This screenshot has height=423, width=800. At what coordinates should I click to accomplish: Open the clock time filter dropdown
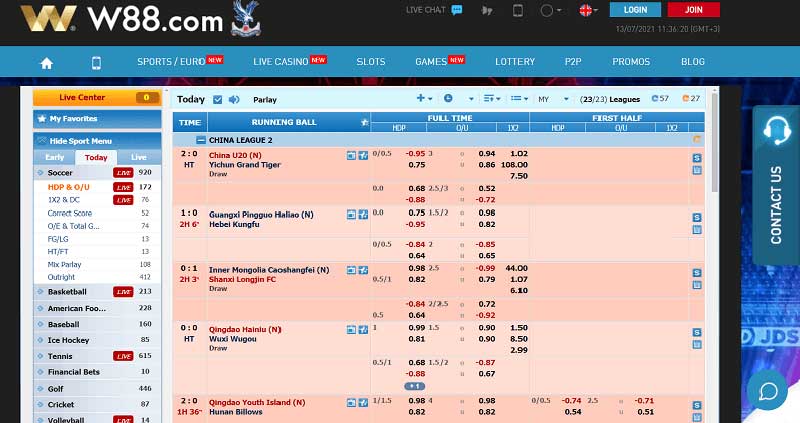pos(458,98)
